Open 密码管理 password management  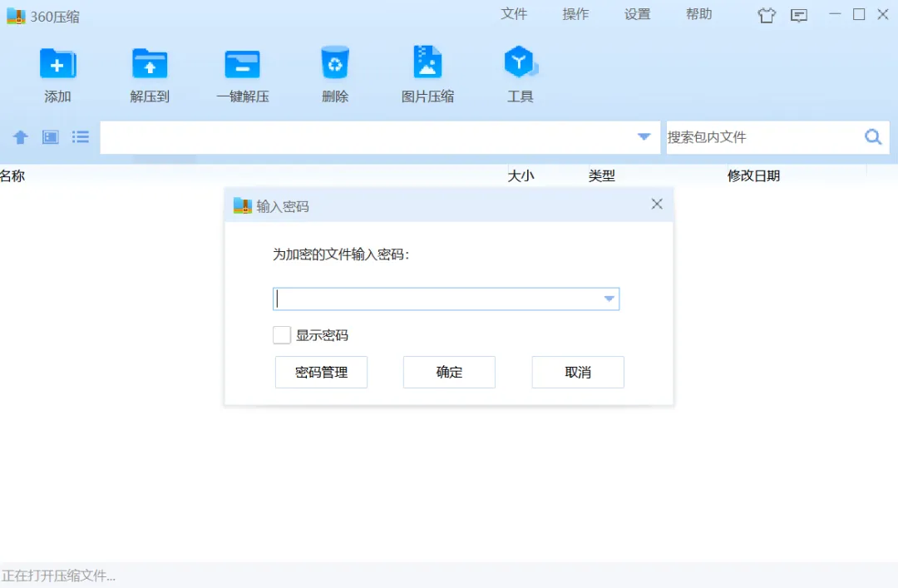[321, 372]
